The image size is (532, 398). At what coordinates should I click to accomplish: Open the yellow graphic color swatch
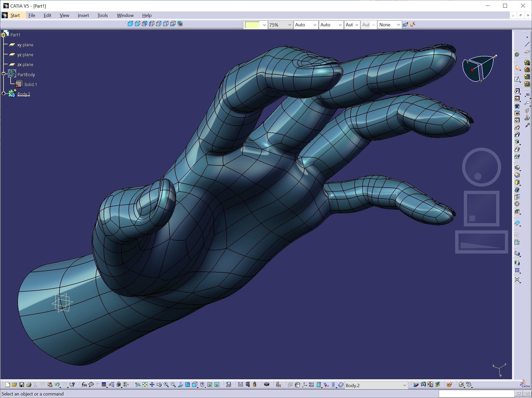252,25
